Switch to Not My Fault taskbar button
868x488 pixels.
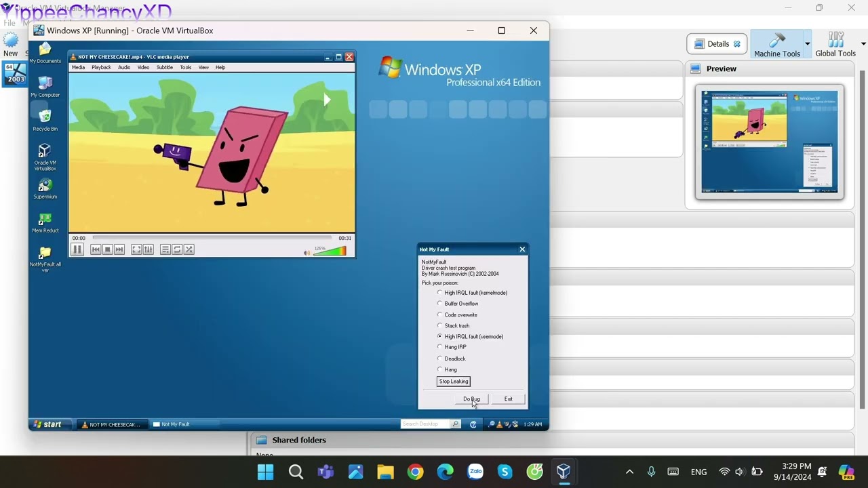click(x=183, y=424)
